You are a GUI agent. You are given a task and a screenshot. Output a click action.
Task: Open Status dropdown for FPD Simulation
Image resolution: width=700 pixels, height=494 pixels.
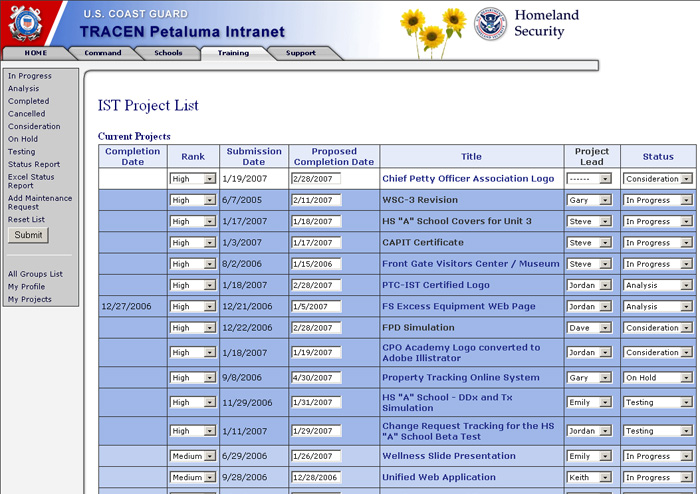[x=658, y=328]
